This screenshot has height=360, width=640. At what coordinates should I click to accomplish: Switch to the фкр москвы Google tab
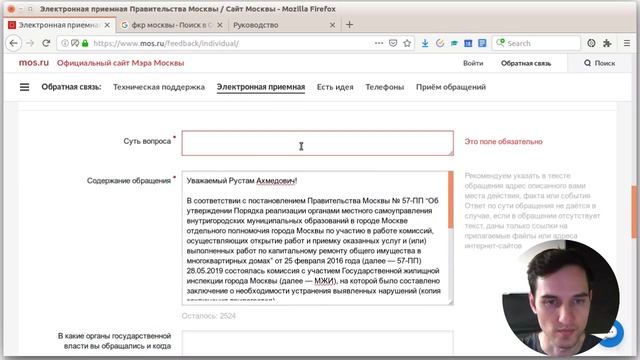[x=172, y=25]
